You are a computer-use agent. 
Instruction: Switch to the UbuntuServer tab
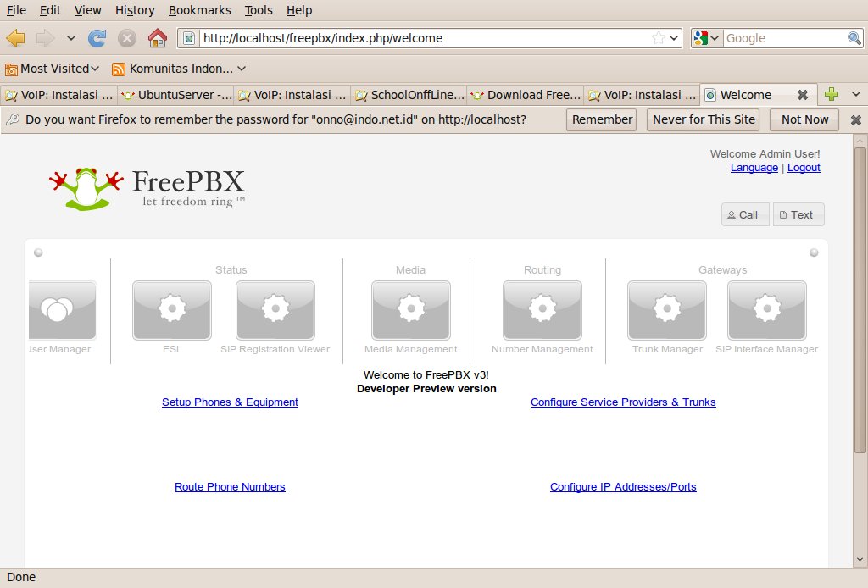coord(175,95)
